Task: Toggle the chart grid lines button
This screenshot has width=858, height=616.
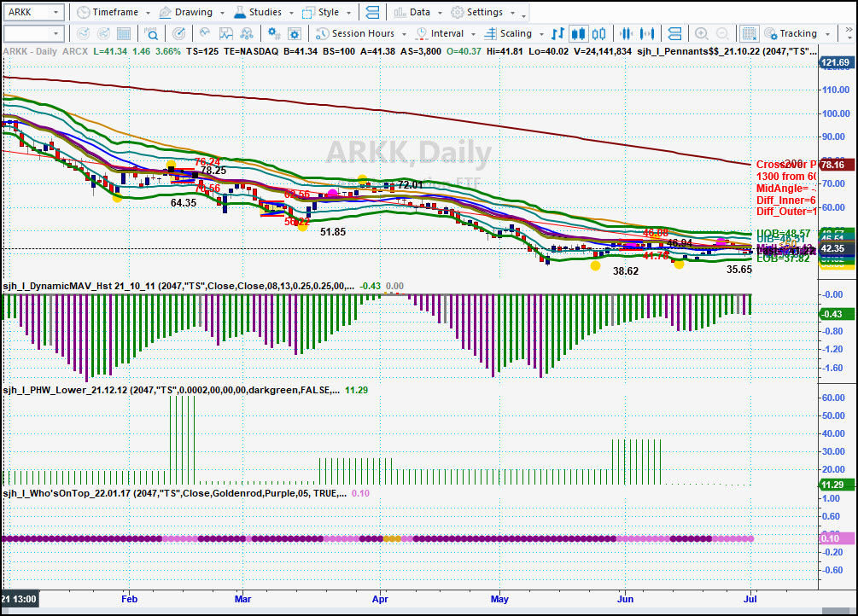Action: click(x=749, y=34)
